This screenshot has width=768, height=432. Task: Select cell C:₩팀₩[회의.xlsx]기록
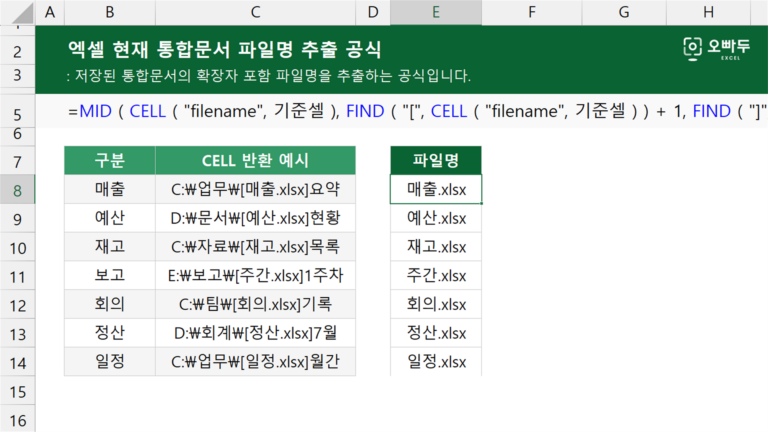tap(255, 304)
